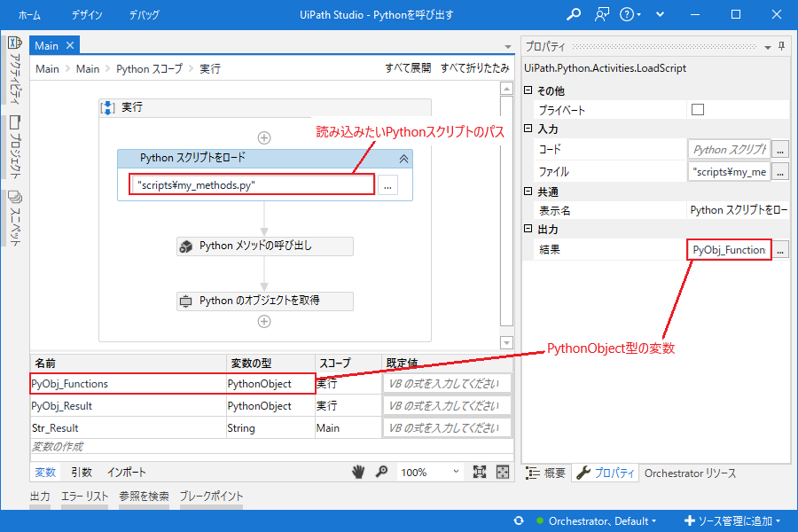
Task: Select the PyObj_Functions variable name
Action: point(70,384)
